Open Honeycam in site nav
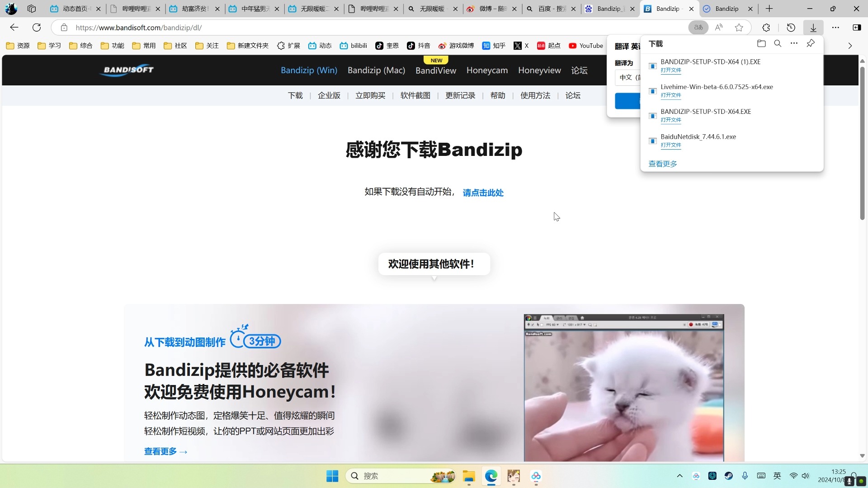The height and width of the screenshot is (488, 868). tap(487, 70)
